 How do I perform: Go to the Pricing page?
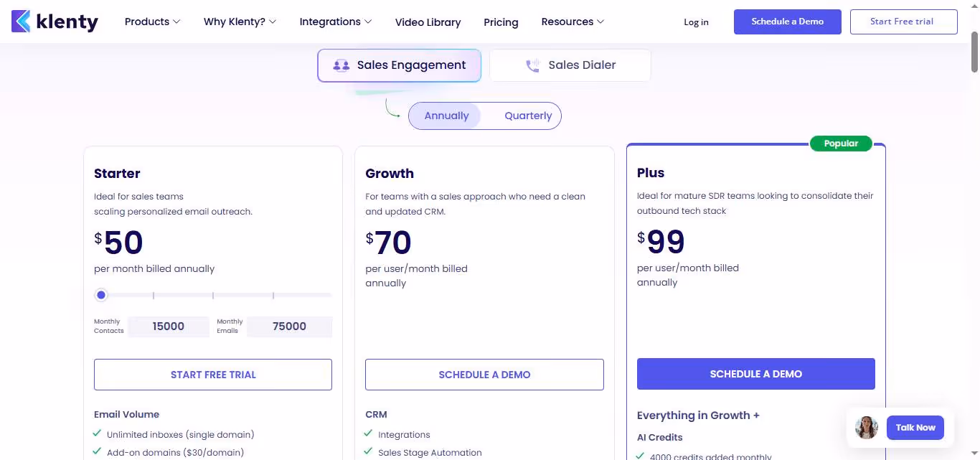click(501, 22)
